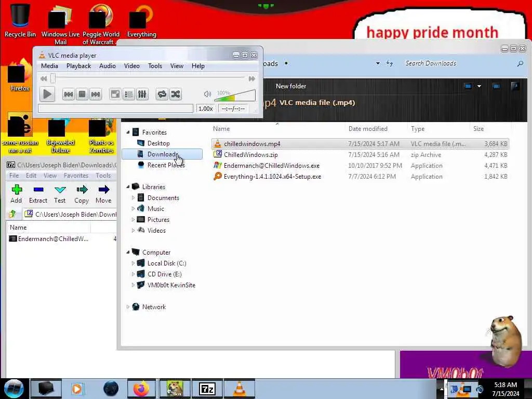Select Endermanch@ChilledW... in 7-Zip list

(x=54, y=239)
